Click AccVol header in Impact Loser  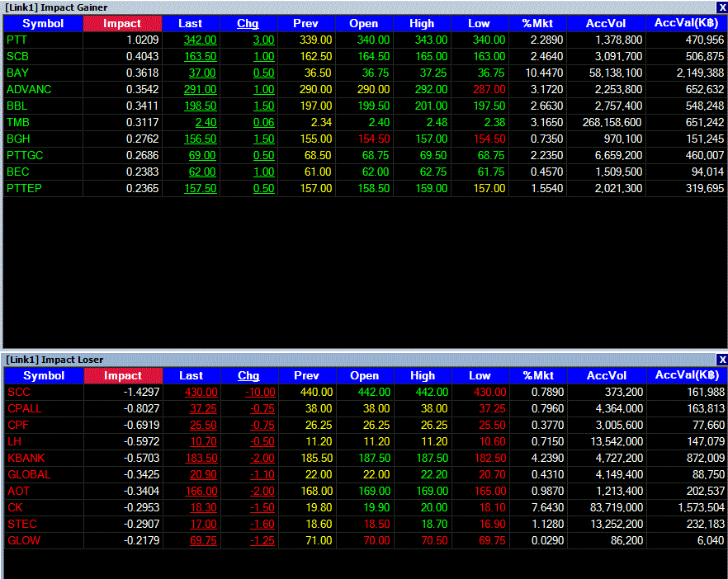click(607, 376)
